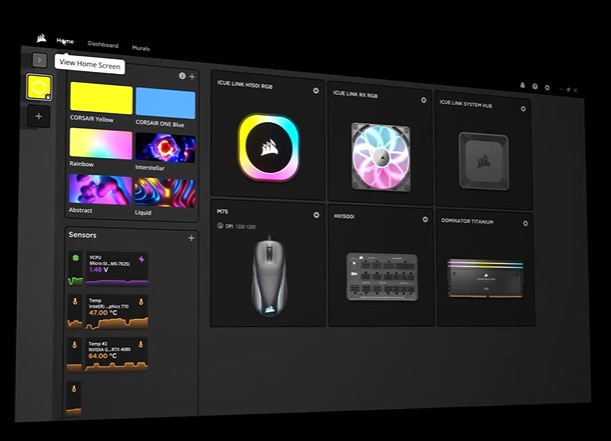This screenshot has height=441, width=611.
Task: Apply the CORSAIR ONE Blue scene swatch
Action: click(x=165, y=103)
